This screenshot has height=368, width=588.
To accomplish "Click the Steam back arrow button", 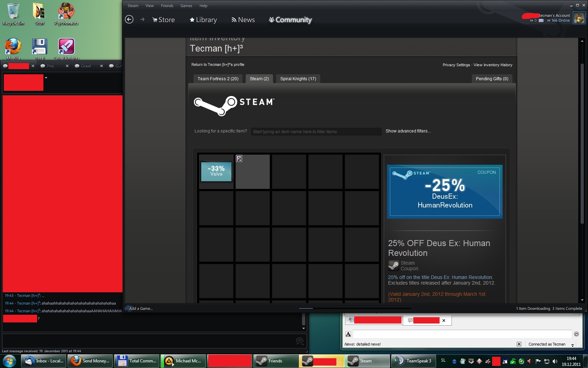I will [129, 20].
